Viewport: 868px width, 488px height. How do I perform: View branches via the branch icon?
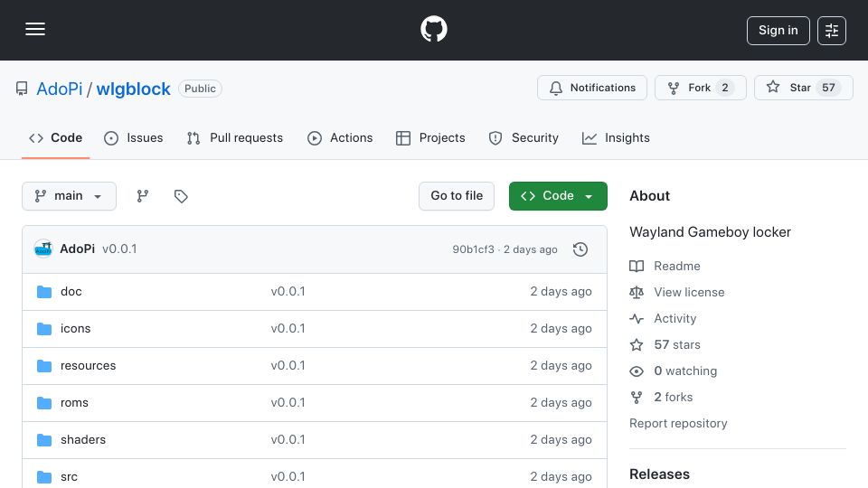(x=143, y=196)
